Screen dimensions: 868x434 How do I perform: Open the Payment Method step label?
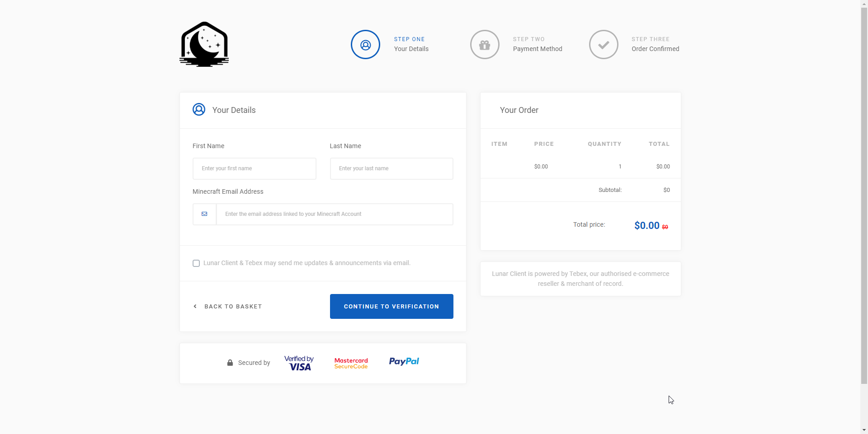tap(538, 49)
